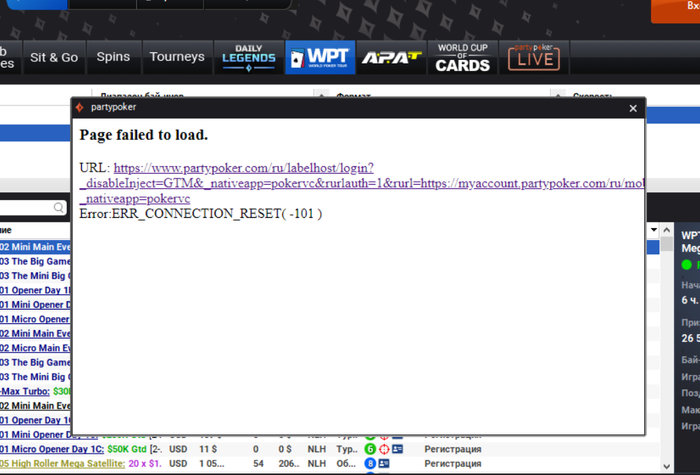Select the Daily Legends tab

pyautogui.click(x=249, y=57)
